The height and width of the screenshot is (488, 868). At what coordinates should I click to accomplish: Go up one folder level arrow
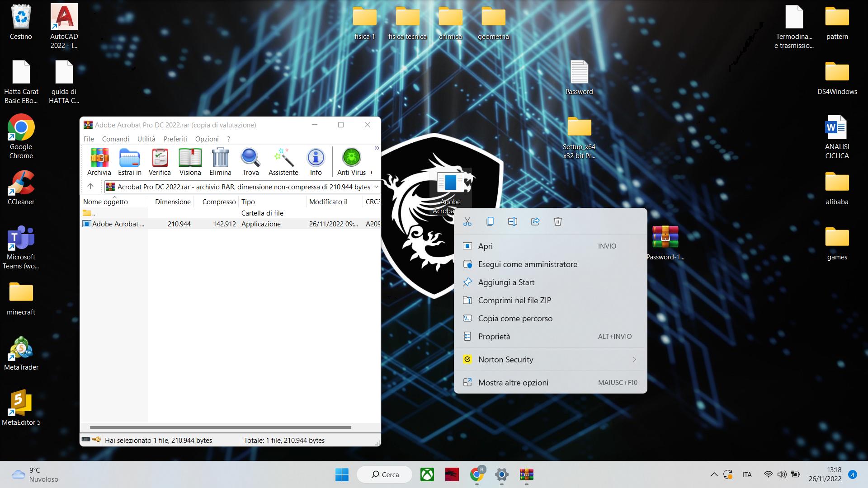(x=90, y=186)
